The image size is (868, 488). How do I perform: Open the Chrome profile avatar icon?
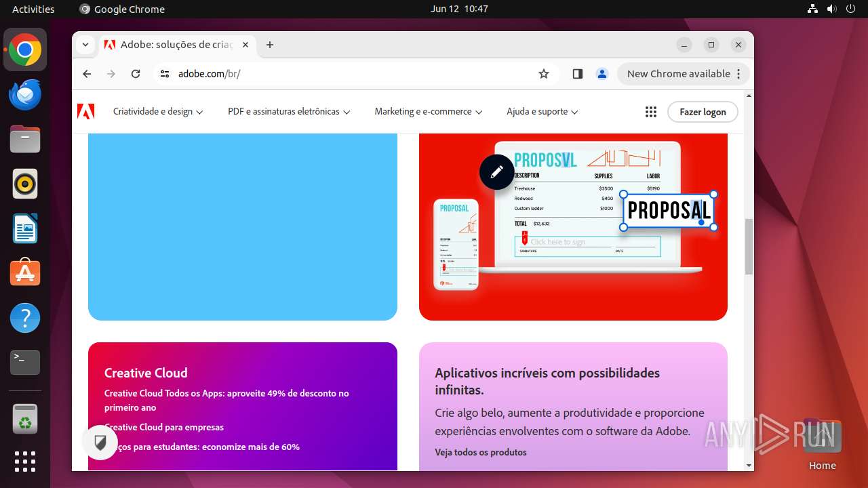point(602,74)
